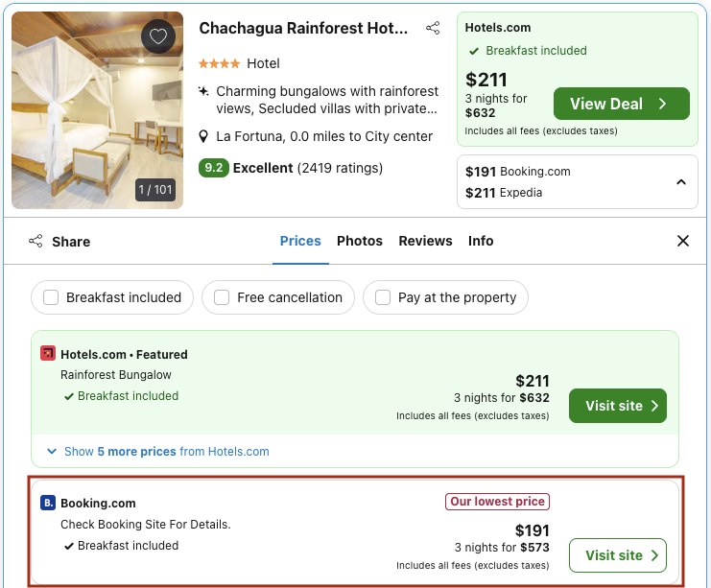Open the Photos tab

(360, 241)
